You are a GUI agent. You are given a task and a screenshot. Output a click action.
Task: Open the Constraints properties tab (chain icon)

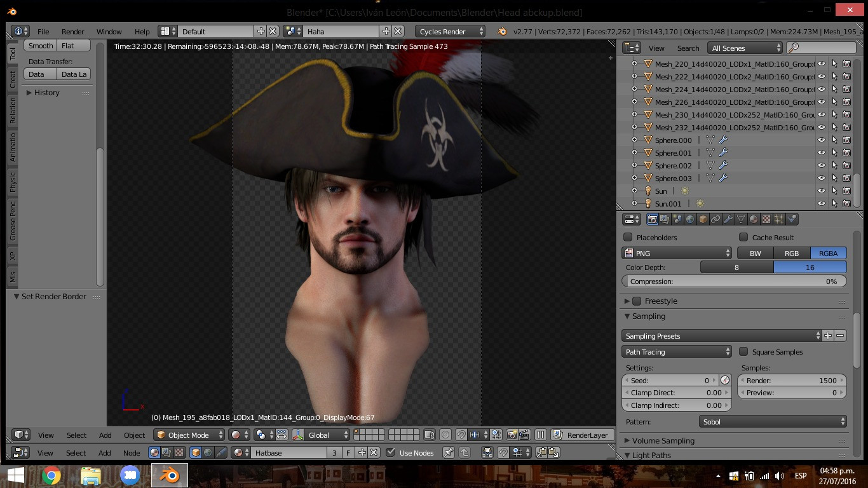click(x=715, y=219)
